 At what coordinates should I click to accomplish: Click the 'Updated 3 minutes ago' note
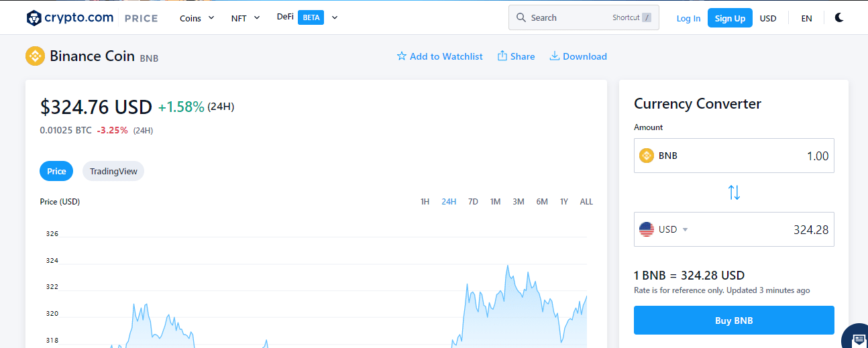coord(768,290)
